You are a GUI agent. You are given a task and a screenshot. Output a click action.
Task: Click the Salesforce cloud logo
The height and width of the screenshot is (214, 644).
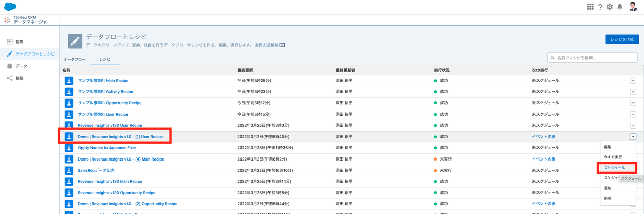(x=10, y=7)
